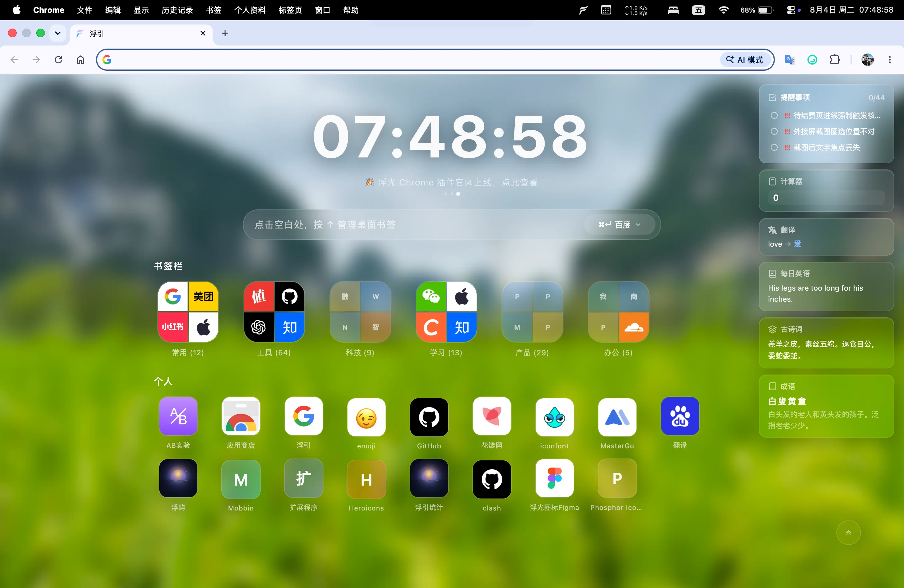Image resolution: width=904 pixels, height=588 pixels.
Task: Open the 历史记录 menu
Action: (177, 10)
